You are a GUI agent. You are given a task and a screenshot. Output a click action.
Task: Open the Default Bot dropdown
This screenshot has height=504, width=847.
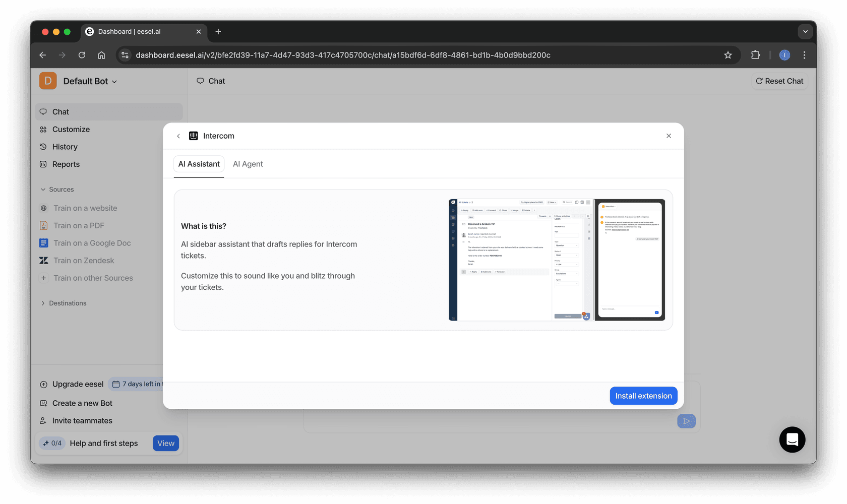[x=90, y=81]
